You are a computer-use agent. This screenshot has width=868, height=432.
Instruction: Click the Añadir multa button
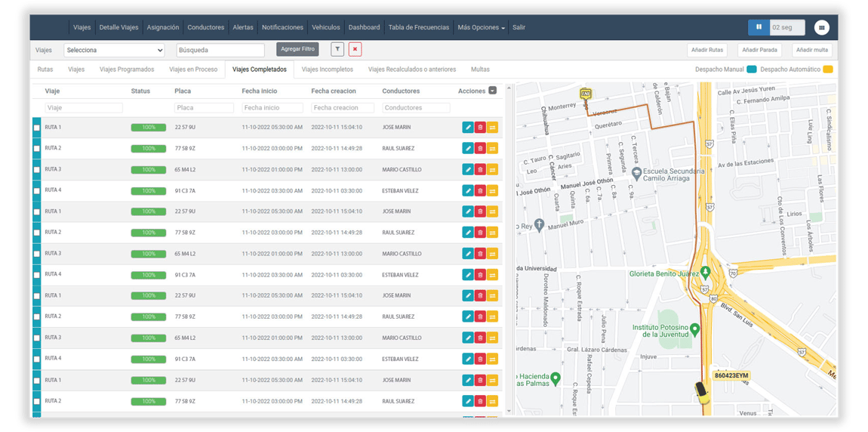tap(812, 50)
